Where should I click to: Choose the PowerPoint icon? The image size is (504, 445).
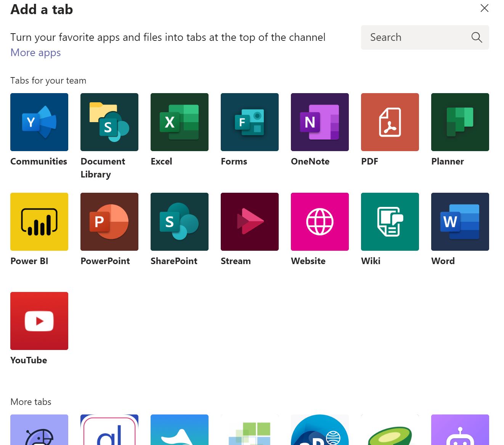[109, 222]
